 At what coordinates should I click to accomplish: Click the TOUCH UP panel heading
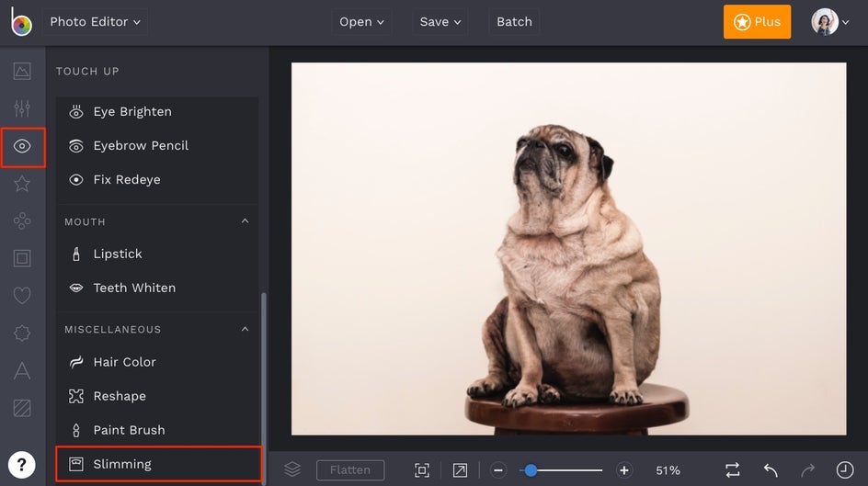click(x=87, y=72)
